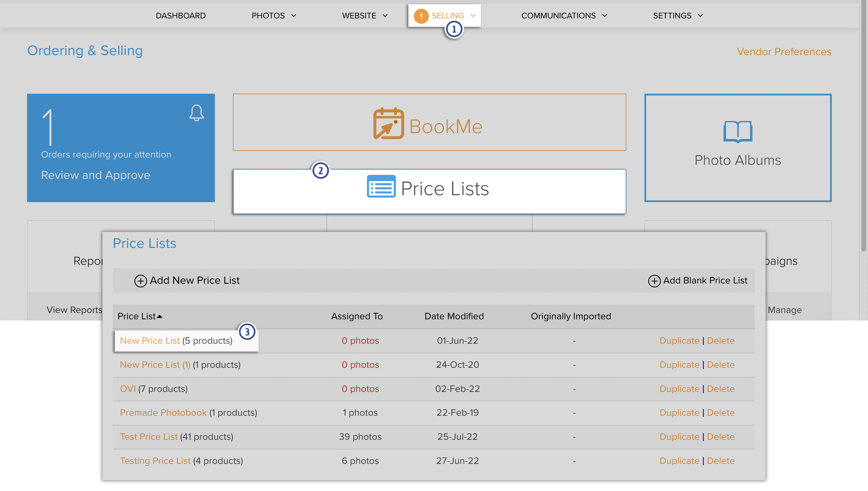Image resolution: width=868 pixels, height=491 pixels.
Task: Select DASHBOARD in the navigation bar
Action: (x=181, y=15)
